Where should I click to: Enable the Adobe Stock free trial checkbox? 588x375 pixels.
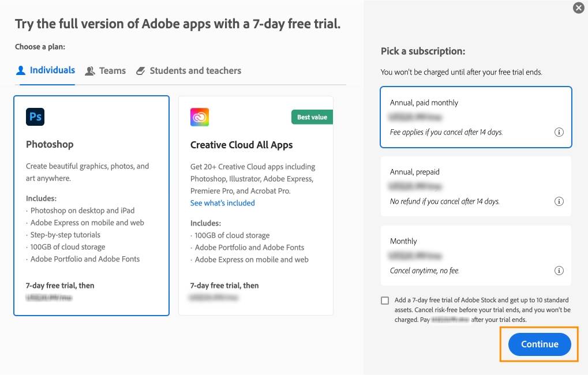click(385, 301)
